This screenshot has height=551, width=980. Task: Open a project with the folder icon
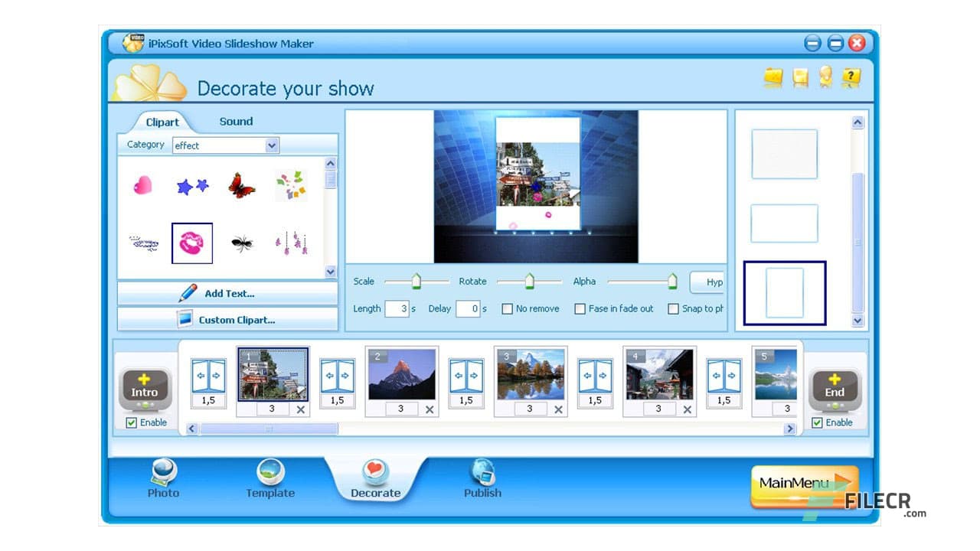[x=774, y=77]
